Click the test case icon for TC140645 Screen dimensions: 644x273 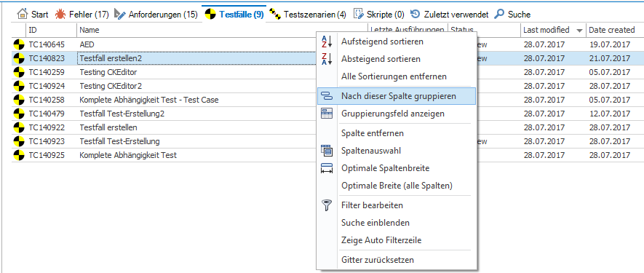(18, 44)
